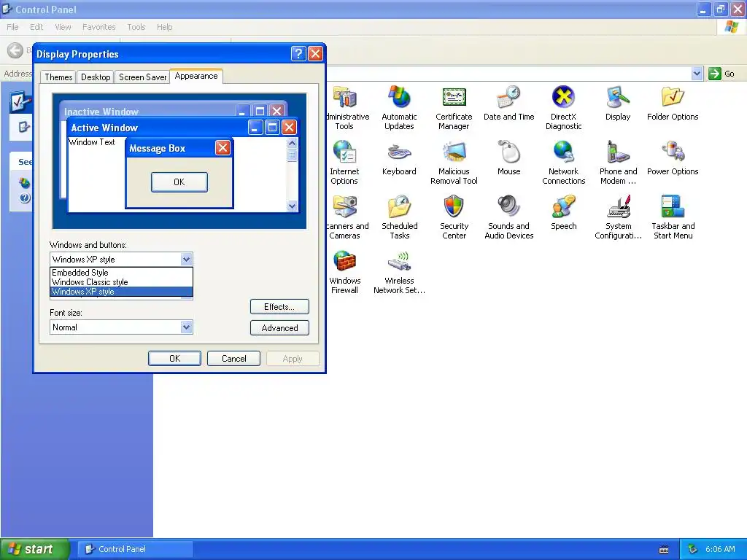Click the Effects... button

279,307
